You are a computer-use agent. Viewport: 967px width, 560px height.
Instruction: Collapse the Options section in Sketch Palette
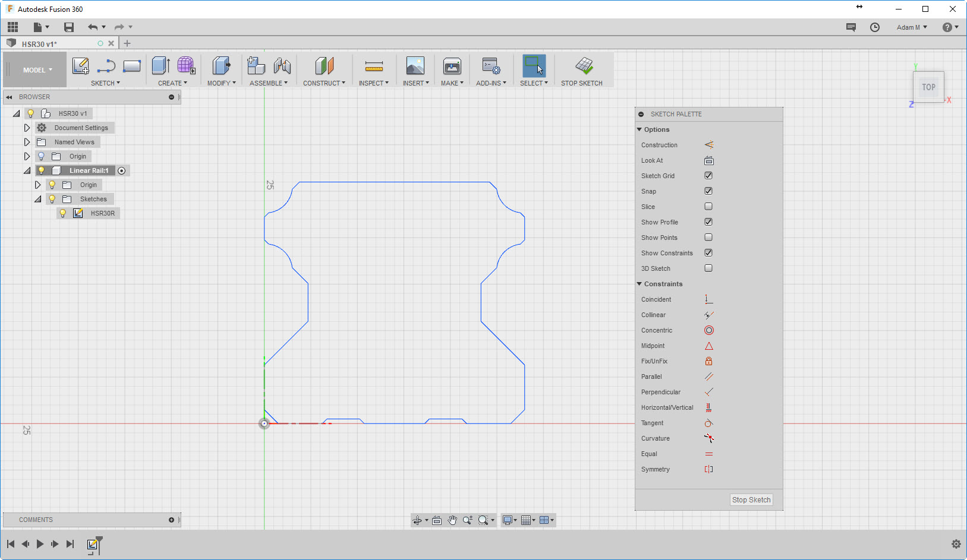coord(640,129)
